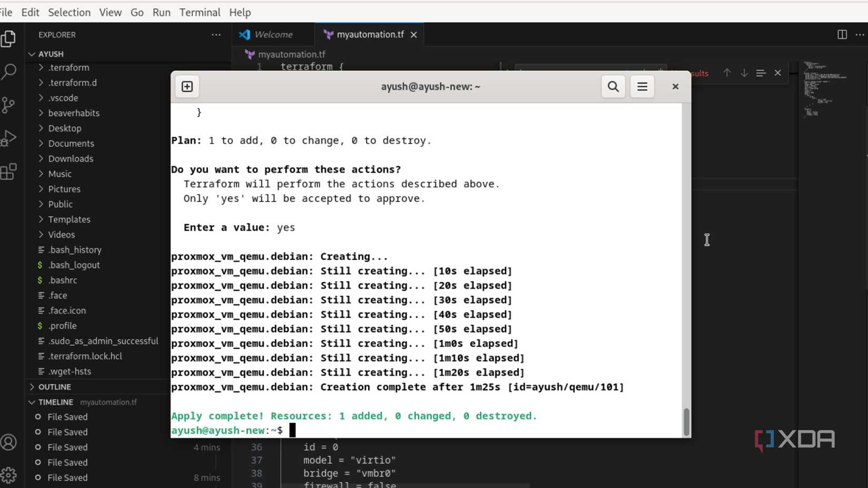This screenshot has width=868, height=488.
Task: Open the Edit menu
Action: 30,12
